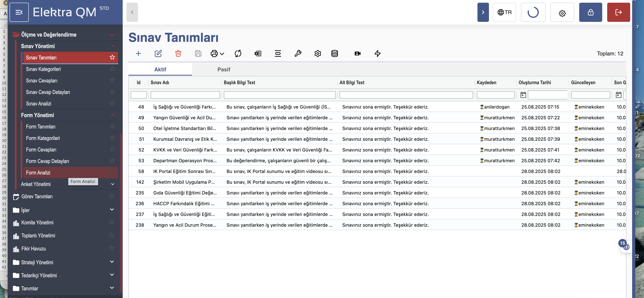The image size is (644, 298).
Task: Click the lightning bolt icon
Action: 377,54
